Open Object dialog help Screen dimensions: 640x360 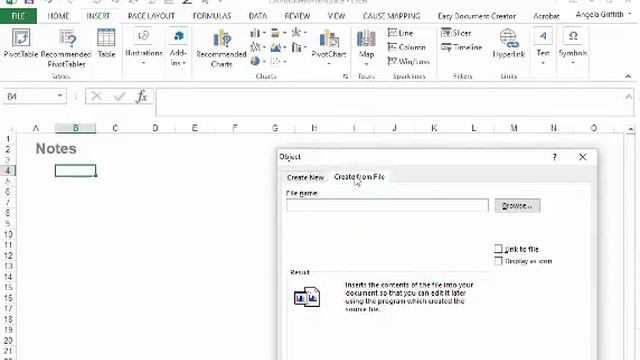(555, 157)
